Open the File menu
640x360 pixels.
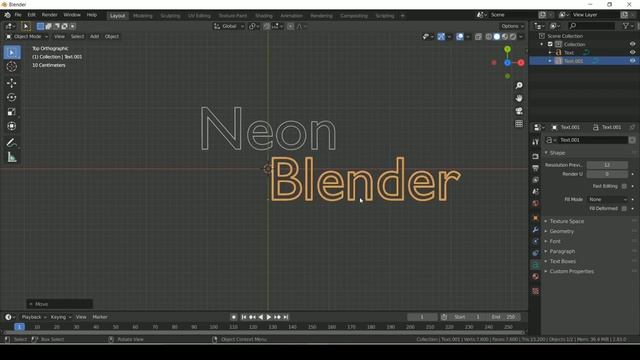[x=18, y=15]
